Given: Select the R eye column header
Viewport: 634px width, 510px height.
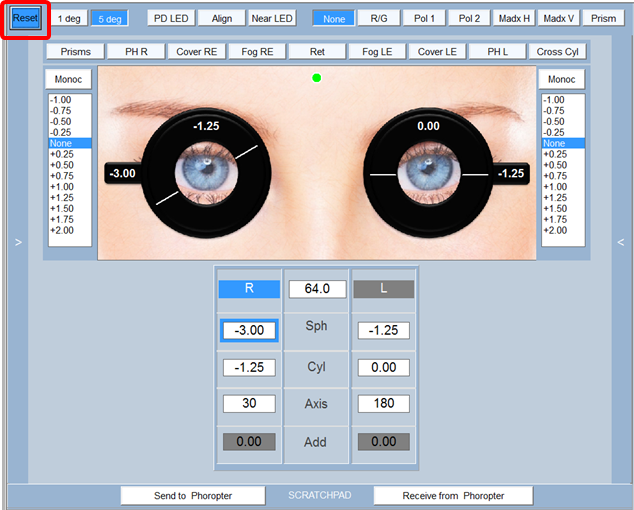Looking at the screenshot, I should pos(249,288).
